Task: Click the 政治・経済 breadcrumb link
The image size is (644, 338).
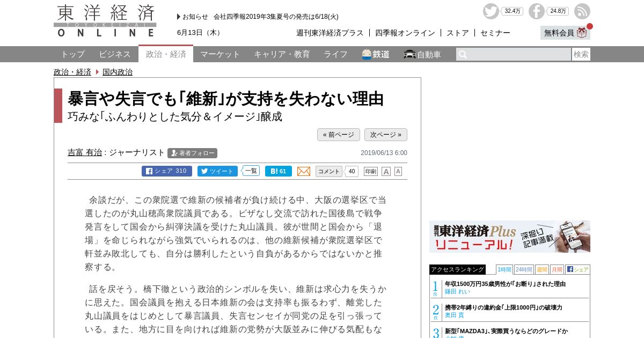Action: tap(72, 72)
